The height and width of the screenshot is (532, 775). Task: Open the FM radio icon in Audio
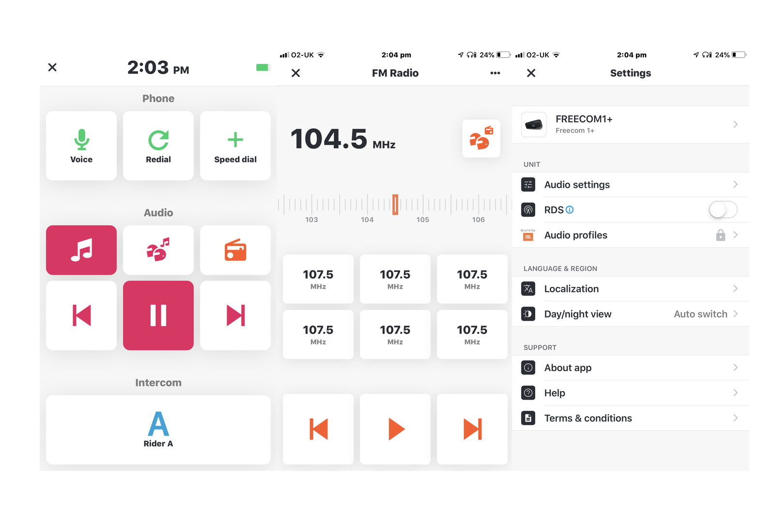(235, 250)
